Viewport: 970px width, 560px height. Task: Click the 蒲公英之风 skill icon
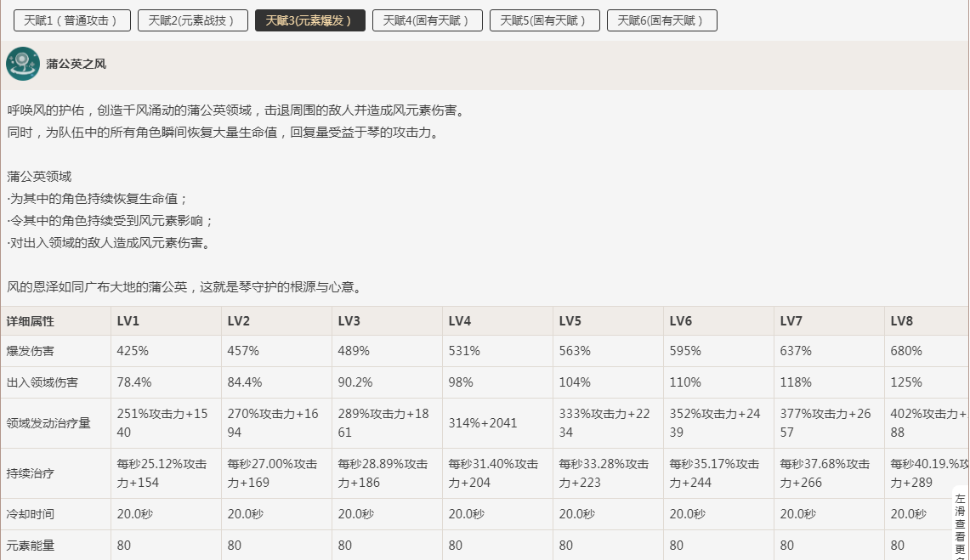click(23, 64)
